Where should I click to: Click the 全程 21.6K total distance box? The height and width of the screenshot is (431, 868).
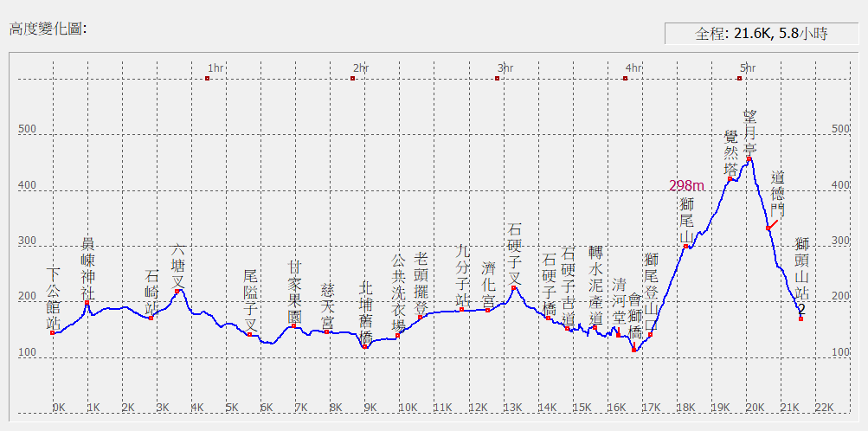(761, 34)
